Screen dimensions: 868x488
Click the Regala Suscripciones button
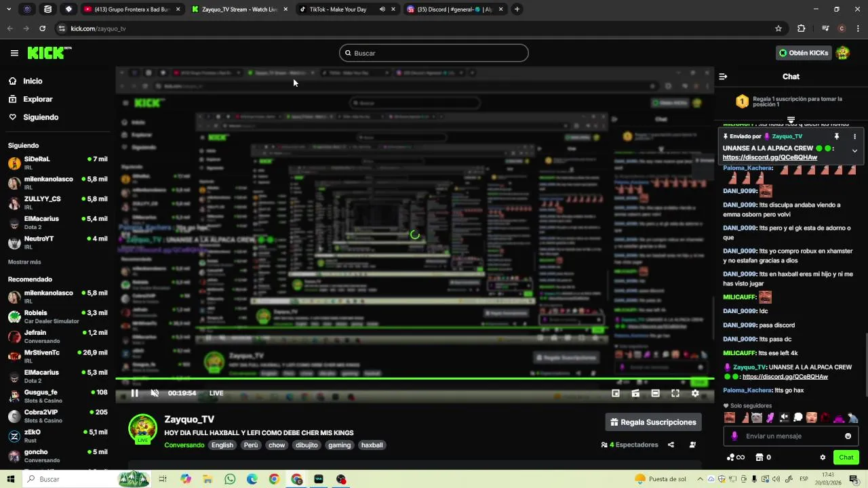[x=654, y=422]
